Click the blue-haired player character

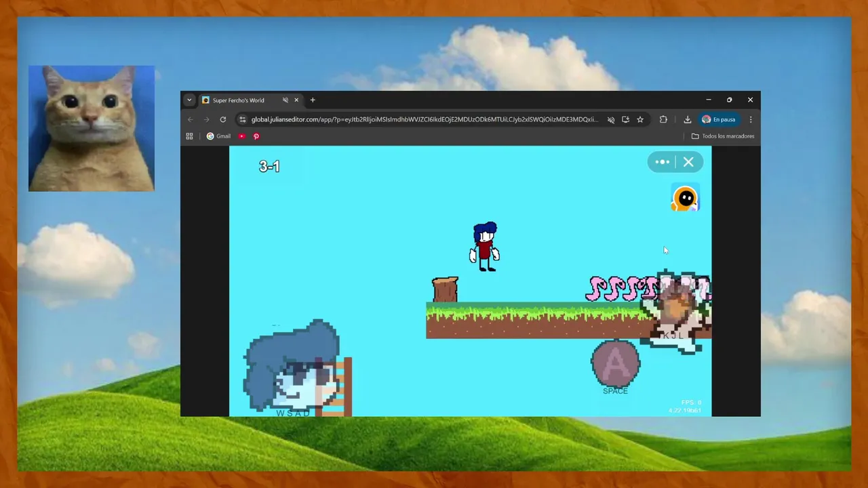pyautogui.click(x=485, y=247)
